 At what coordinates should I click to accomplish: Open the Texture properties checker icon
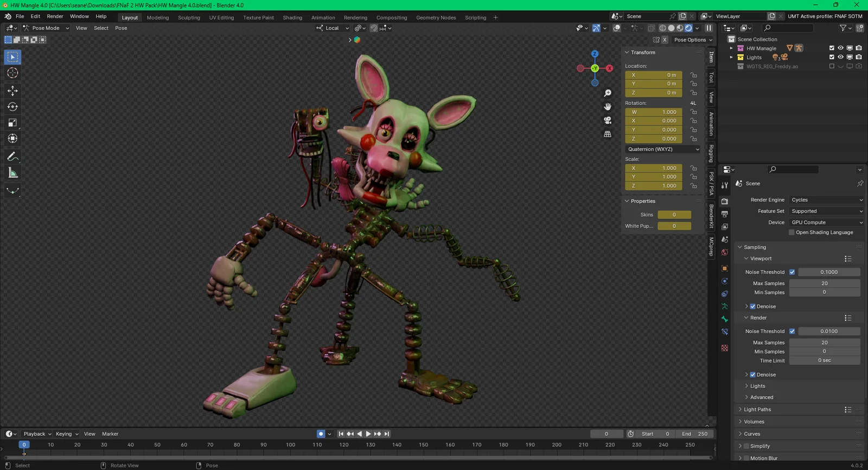725,348
